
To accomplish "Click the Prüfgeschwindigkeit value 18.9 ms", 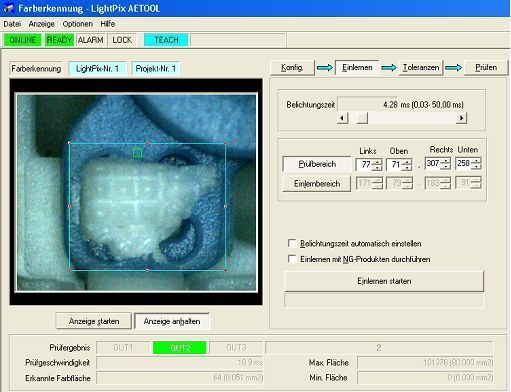I will pos(180,363).
